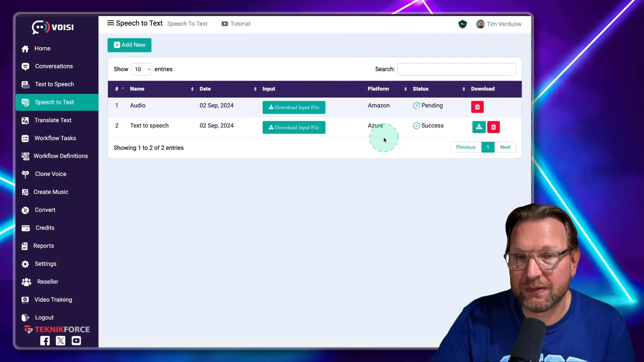Click the Tutorial tab link
Image resolution: width=644 pixels, height=362 pixels.
tap(236, 23)
